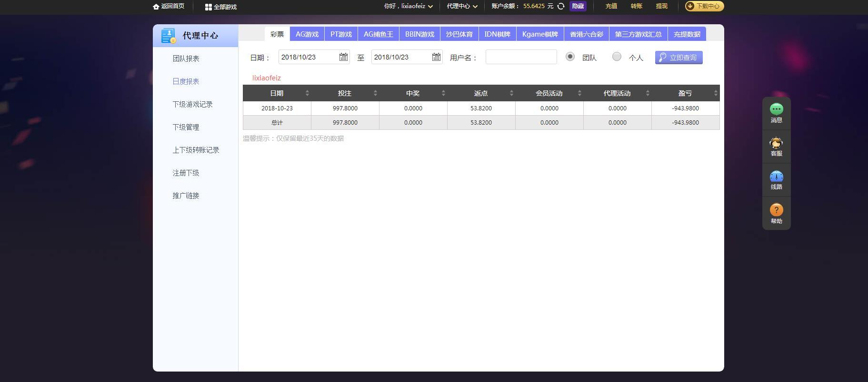The width and height of the screenshot is (868, 382).
Task: Open 下级游戏记录 in the sidebar
Action: click(x=193, y=104)
